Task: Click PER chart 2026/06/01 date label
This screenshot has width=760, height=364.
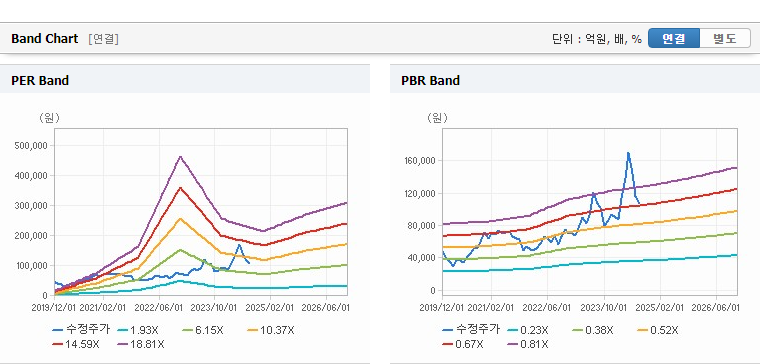Action: click(x=326, y=308)
